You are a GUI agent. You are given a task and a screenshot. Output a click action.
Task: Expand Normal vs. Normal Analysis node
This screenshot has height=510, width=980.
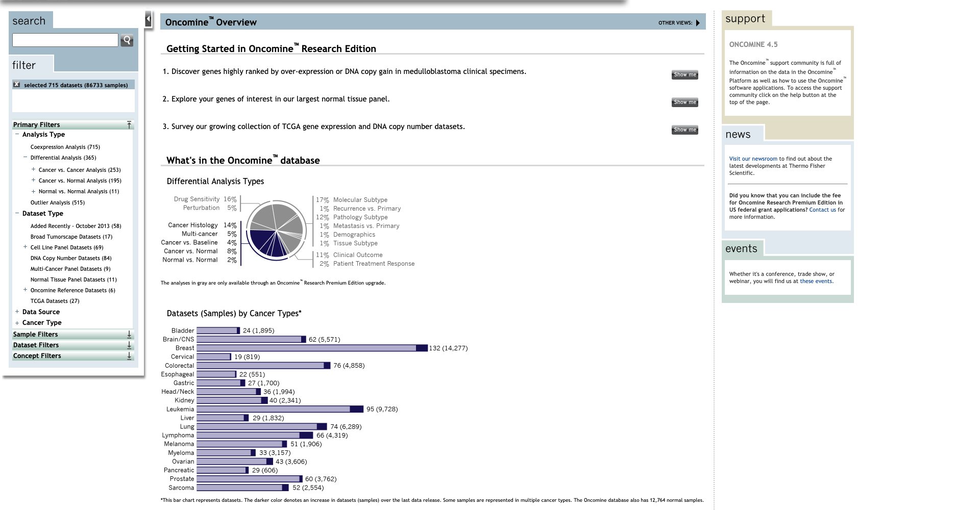click(x=33, y=191)
